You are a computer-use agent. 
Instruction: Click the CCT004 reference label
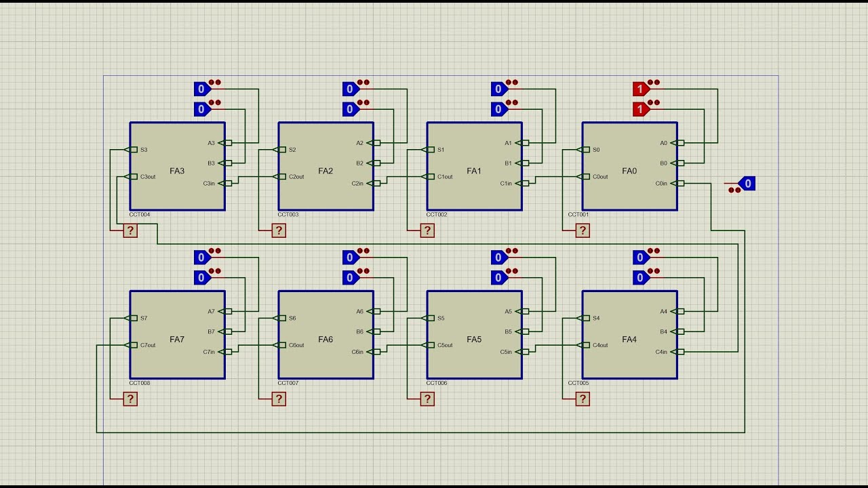140,215
